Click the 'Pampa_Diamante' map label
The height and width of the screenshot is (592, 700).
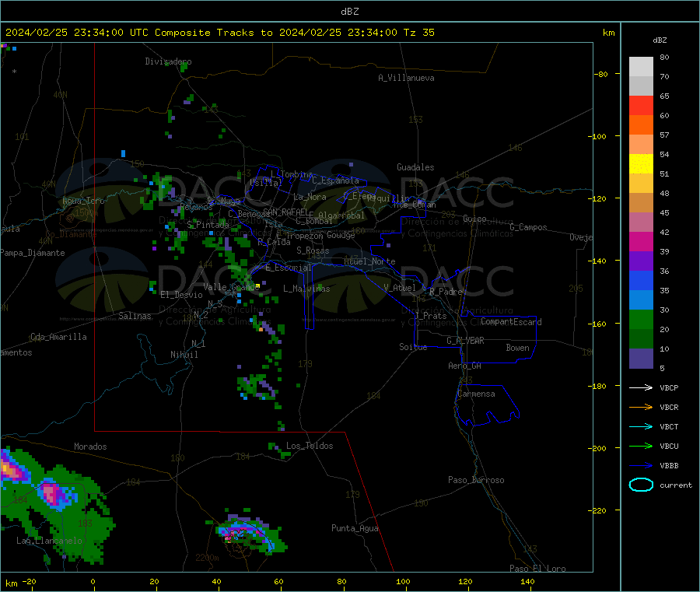coord(33,253)
